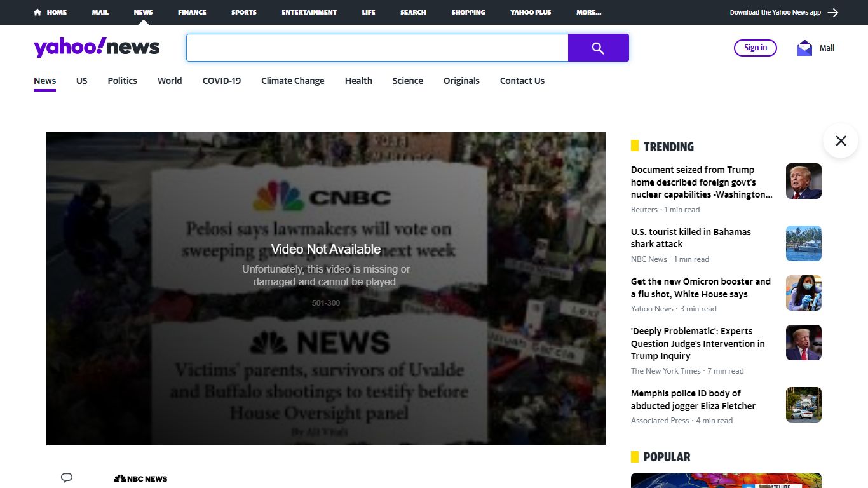Focus the Yahoo search input box
This screenshot has width=868, height=488.
[x=377, y=48]
